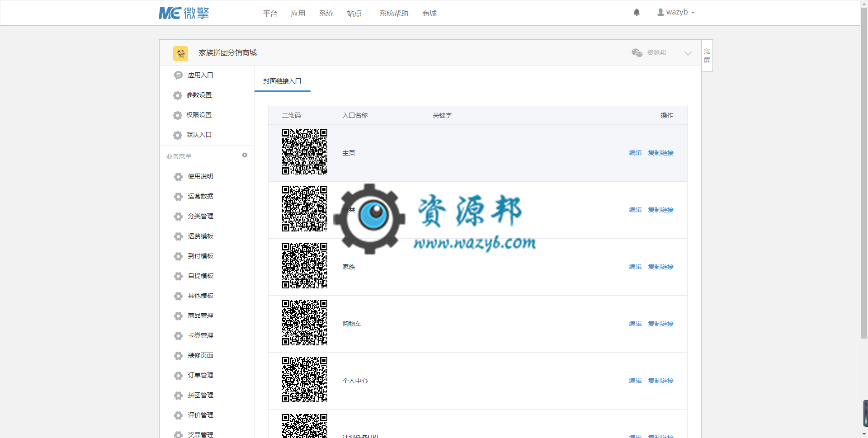Click the 资源邦 account label
The image size is (868, 438).
tap(656, 52)
